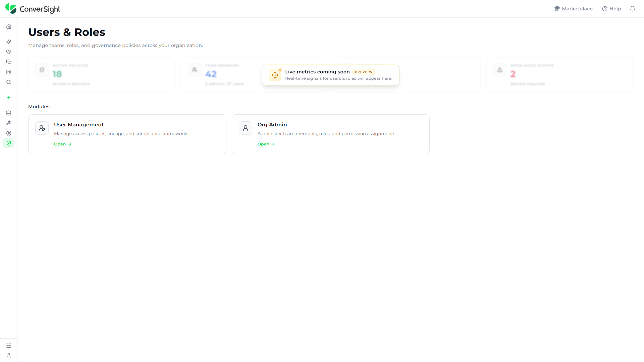Click the Live metrics coming soon text

(x=317, y=72)
